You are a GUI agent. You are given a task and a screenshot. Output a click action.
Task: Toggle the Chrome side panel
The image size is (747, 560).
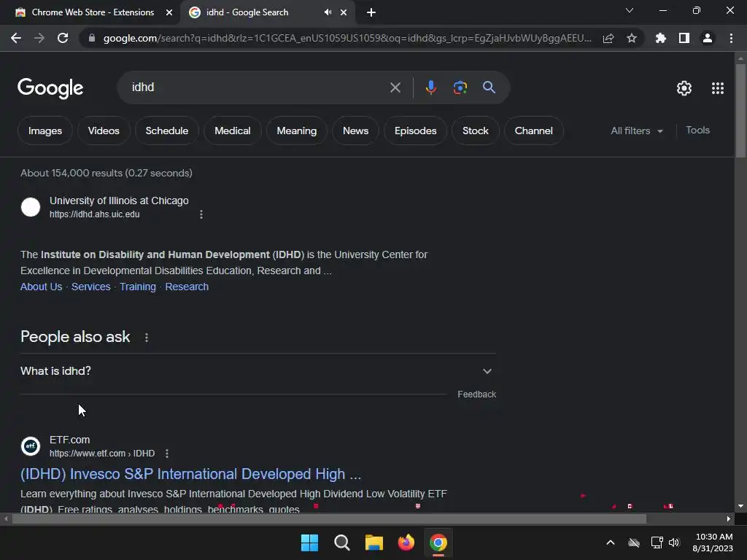point(684,38)
